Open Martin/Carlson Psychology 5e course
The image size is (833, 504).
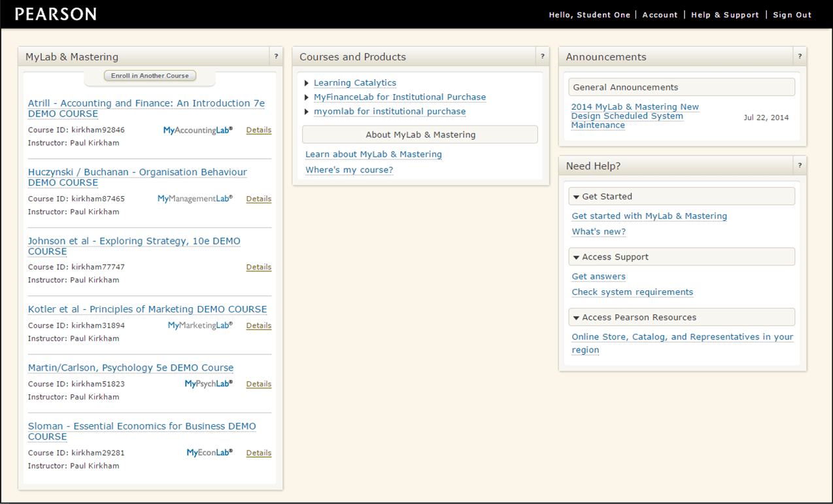(131, 367)
